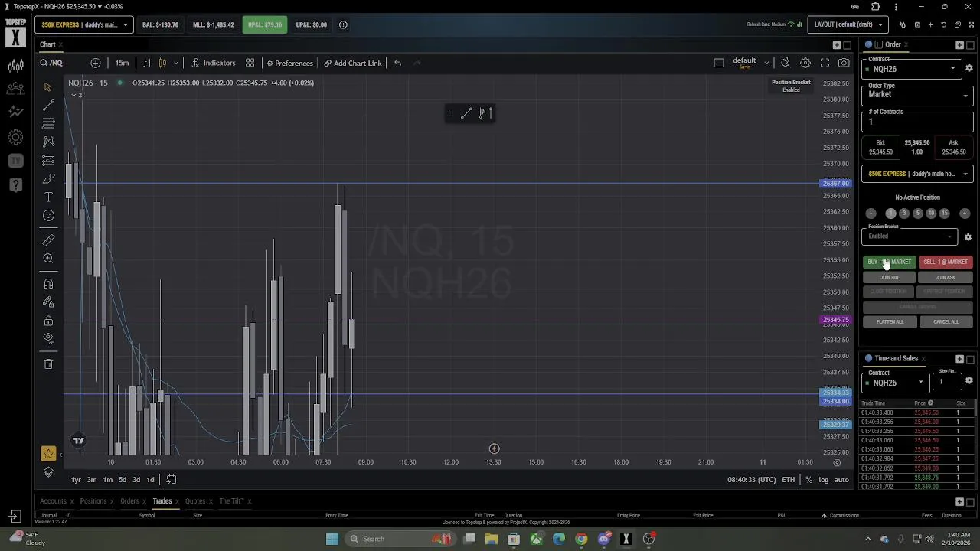Open the emoji icons drawing tool

(48, 216)
